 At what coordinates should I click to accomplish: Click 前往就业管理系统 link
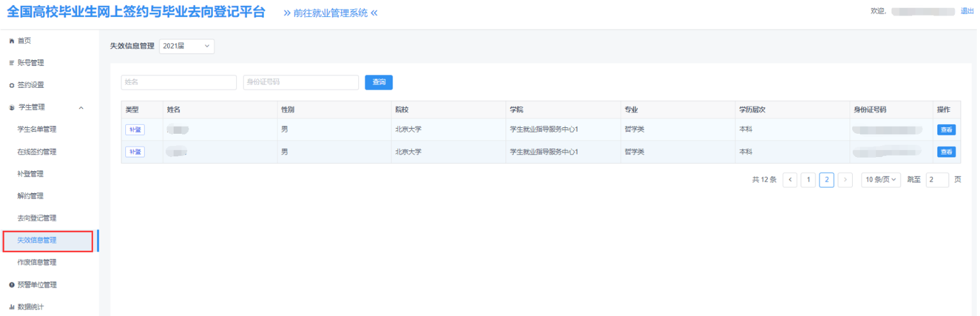(330, 14)
